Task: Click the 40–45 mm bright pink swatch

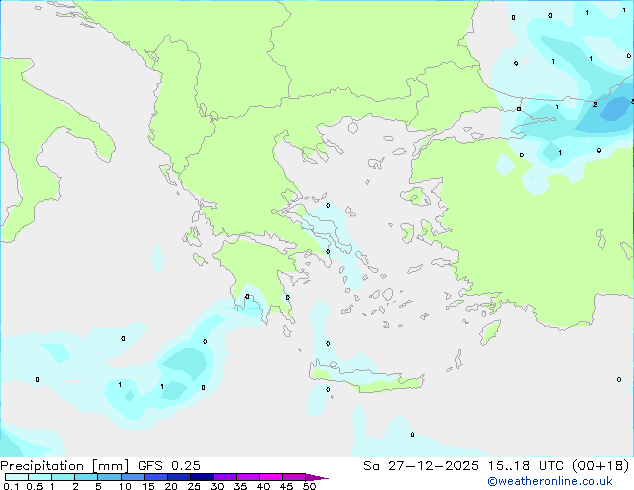Action: [x=271, y=477]
